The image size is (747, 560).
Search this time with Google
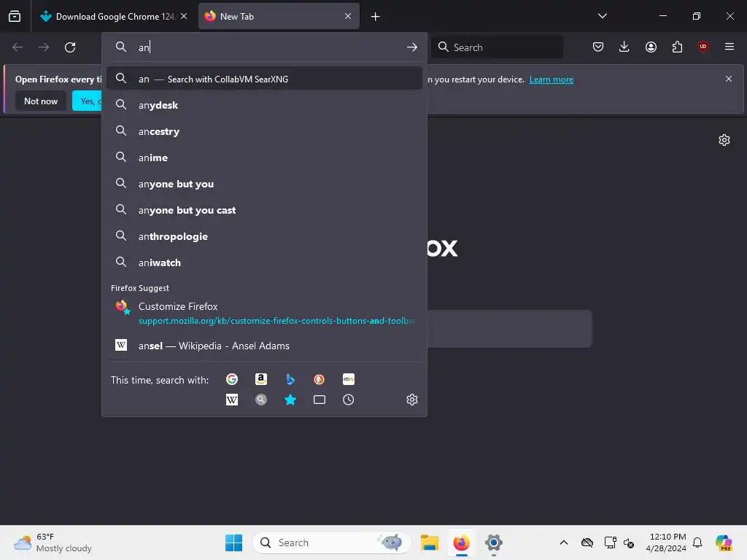click(x=232, y=379)
